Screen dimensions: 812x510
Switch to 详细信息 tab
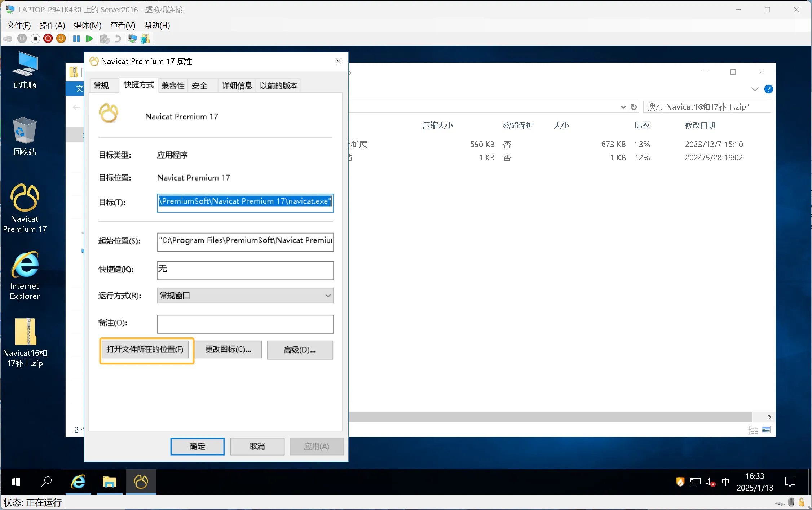click(237, 86)
